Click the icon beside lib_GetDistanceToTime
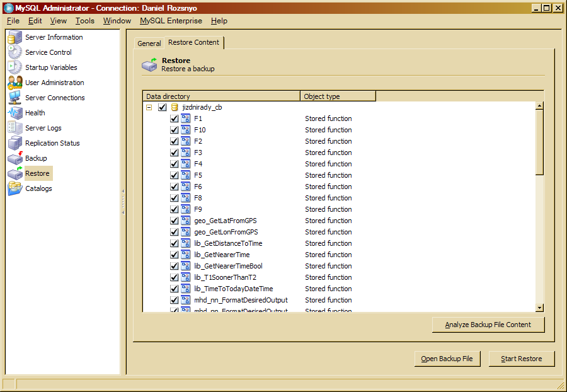567x392 pixels. pyautogui.click(x=185, y=243)
